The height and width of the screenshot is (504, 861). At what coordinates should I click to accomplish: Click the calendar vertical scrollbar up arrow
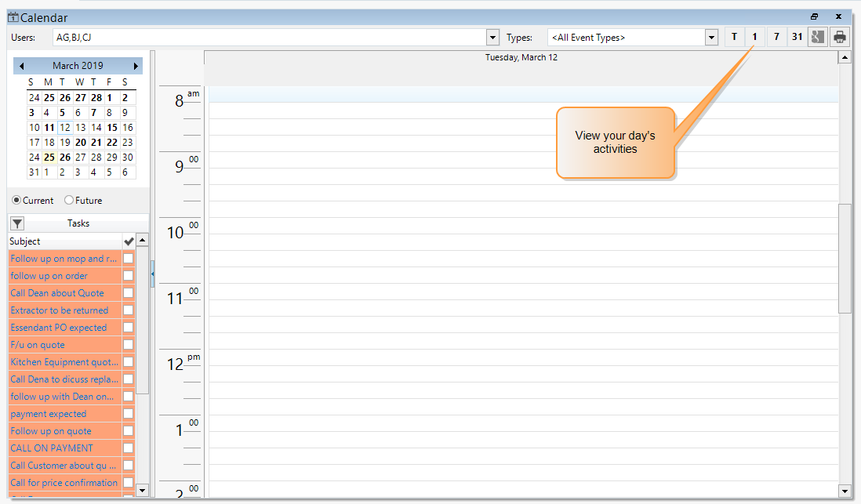pos(845,56)
